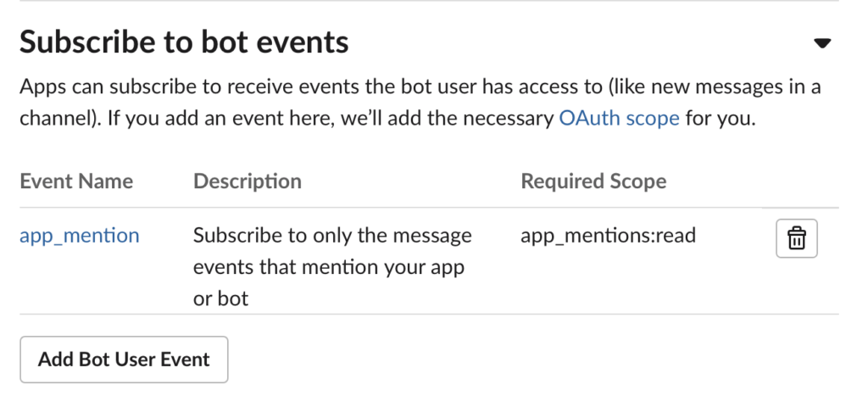This screenshot has height=407, width=868.
Task: Select the Event Name column header
Action: point(76,181)
